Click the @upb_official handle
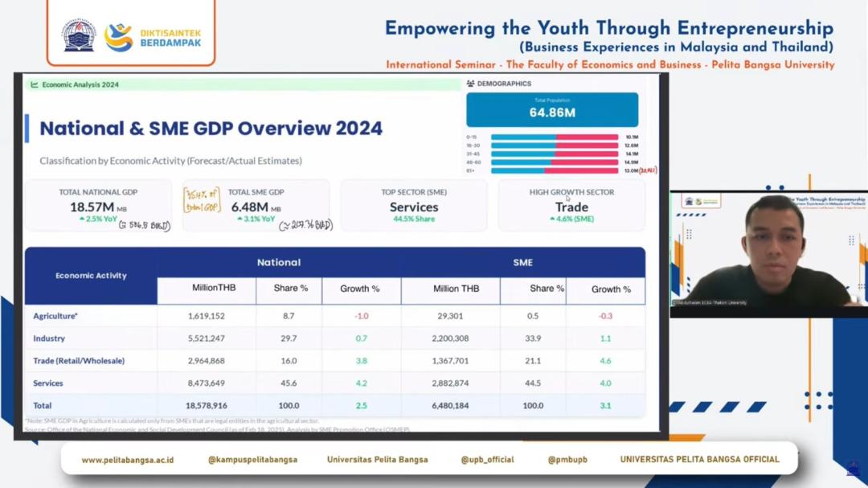Screen dimensions: 868x488 (487, 460)
